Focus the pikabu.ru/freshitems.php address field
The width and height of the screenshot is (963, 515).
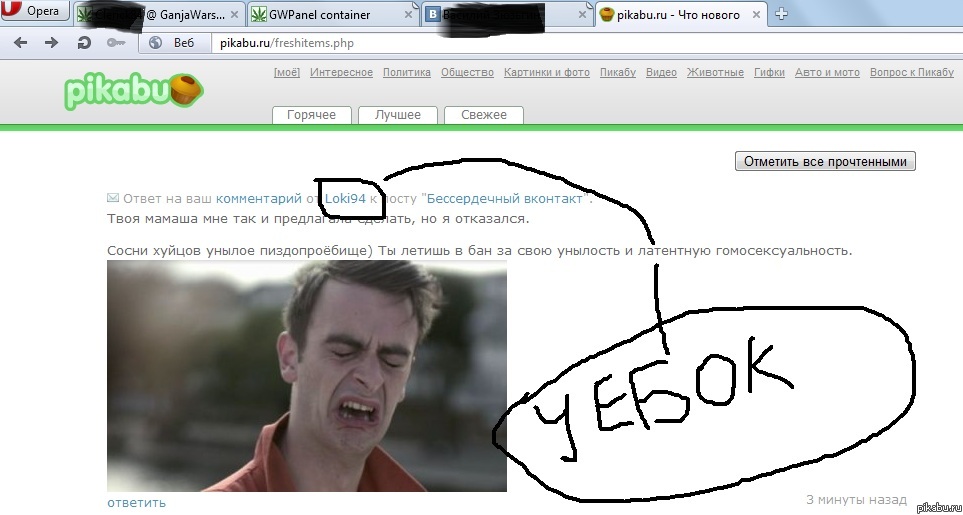click(x=587, y=43)
